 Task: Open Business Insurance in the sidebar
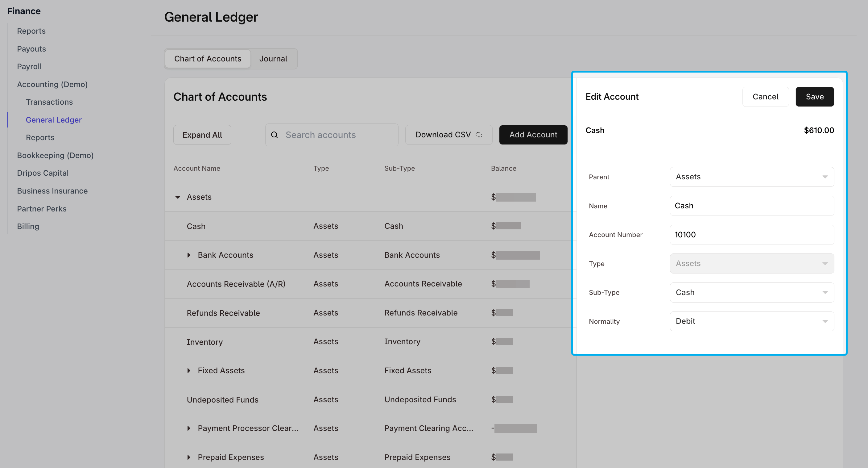coord(52,191)
